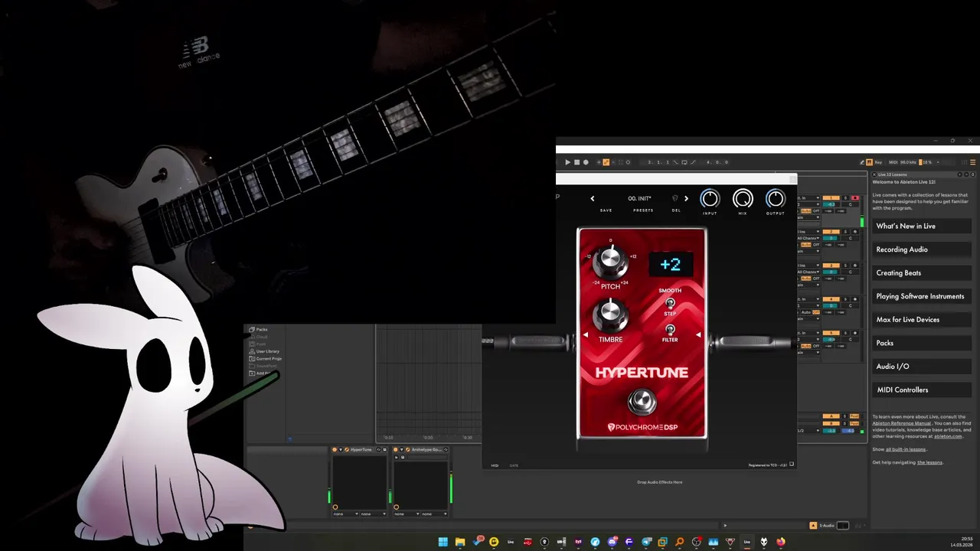Open the Windows Start menu
The width and height of the screenshot is (980, 551).
pos(443,542)
